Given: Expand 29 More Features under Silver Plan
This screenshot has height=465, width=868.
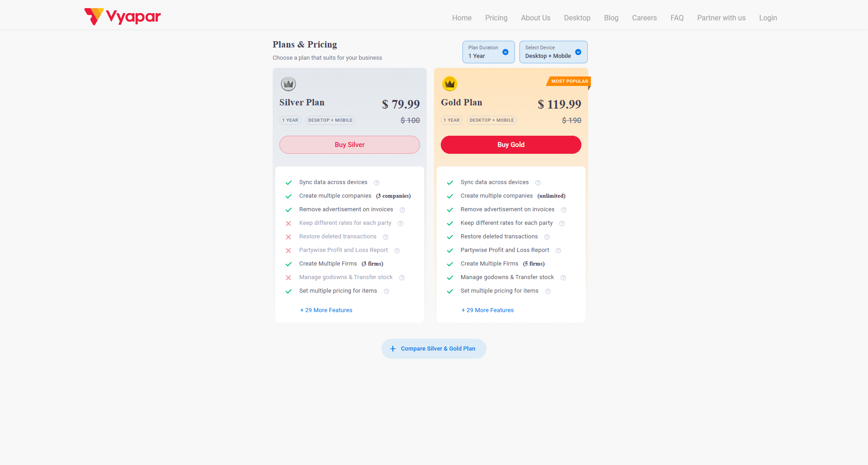Looking at the screenshot, I should (x=326, y=310).
